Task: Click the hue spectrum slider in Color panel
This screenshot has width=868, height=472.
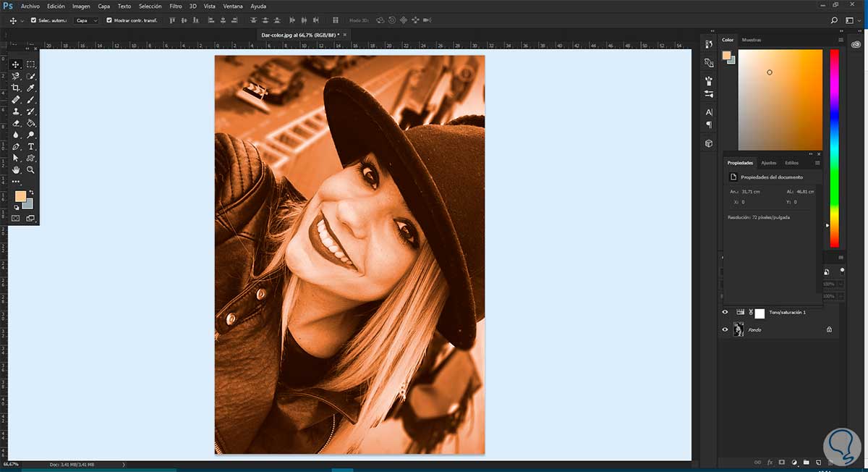Action: [x=834, y=148]
